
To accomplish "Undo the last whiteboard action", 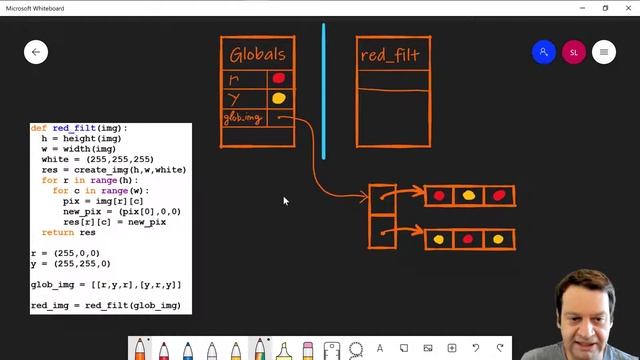I will coord(476,348).
